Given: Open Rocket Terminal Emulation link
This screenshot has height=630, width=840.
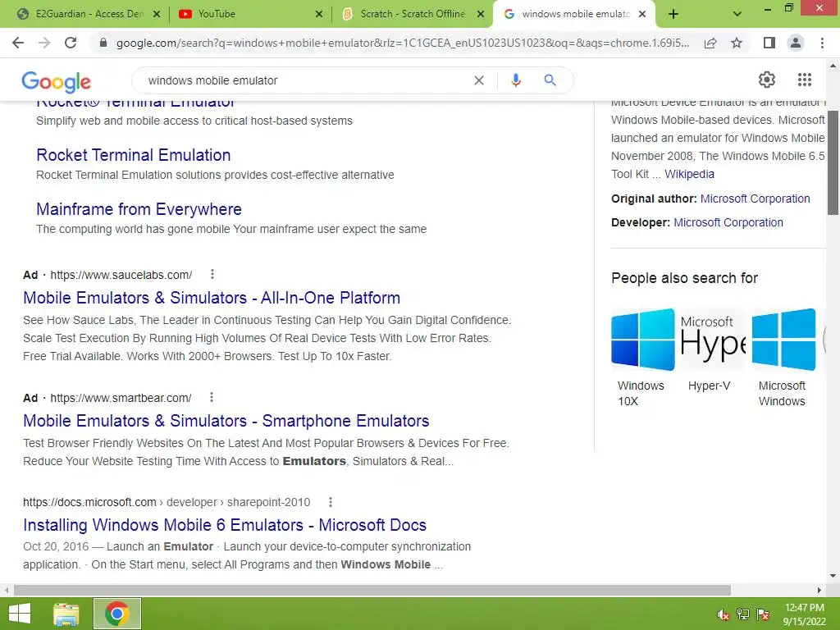Looking at the screenshot, I should (134, 155).
